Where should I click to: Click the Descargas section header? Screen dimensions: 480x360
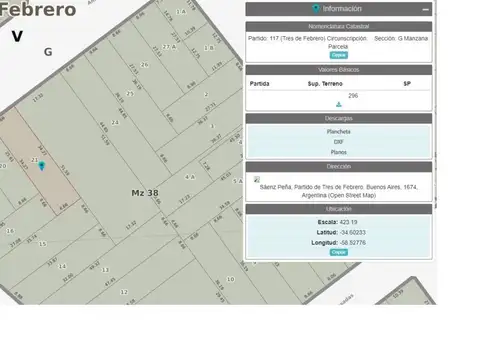[x=339, y=118]
